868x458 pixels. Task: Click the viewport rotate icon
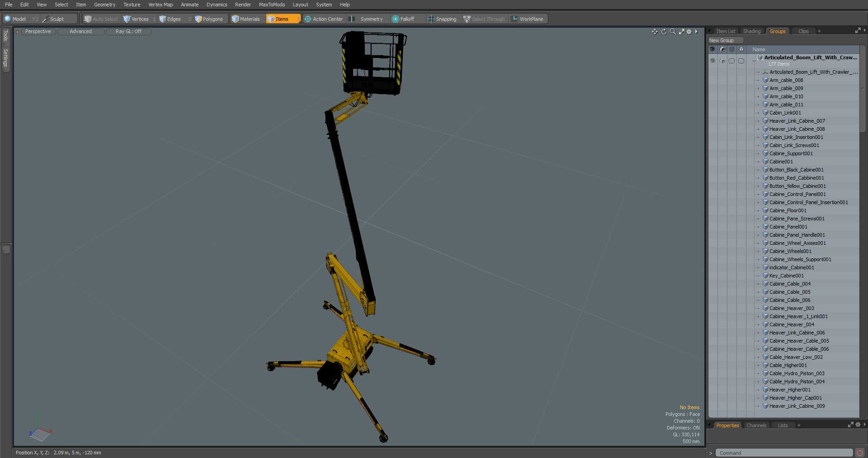click(664, 32)
